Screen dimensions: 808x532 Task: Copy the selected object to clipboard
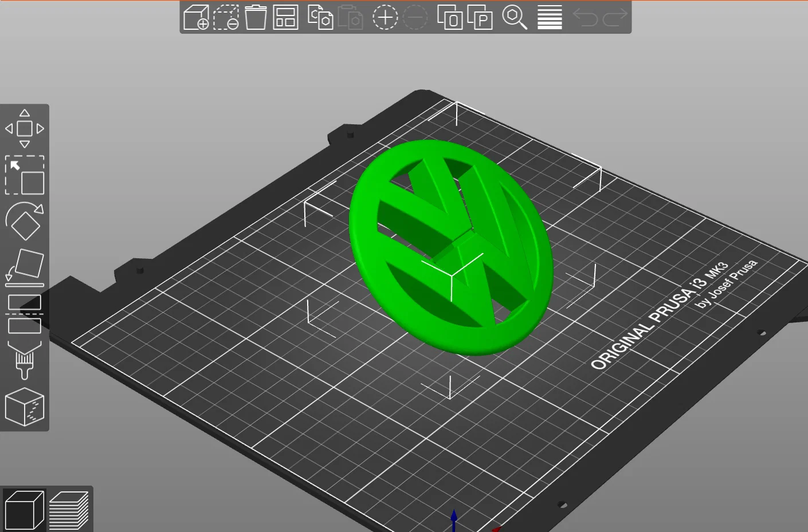[x=320, y=17]
